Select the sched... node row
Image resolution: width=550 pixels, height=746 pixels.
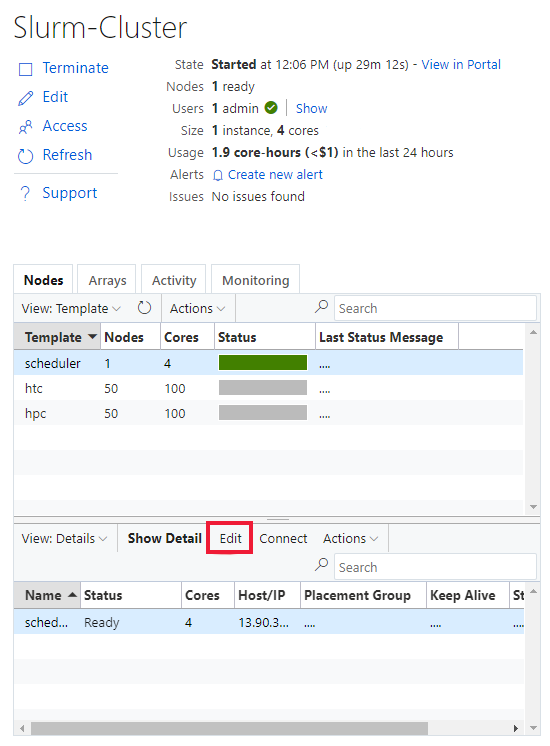coord(268,622)
